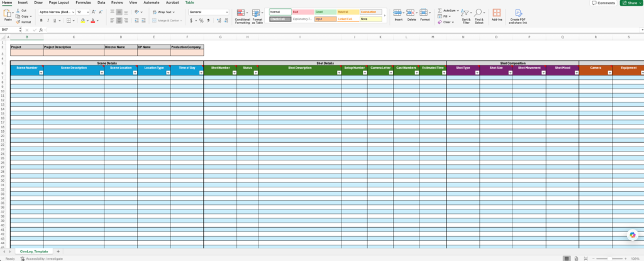Click the Sort & Filter icon
644x261 pixels.
coord(465,13)
